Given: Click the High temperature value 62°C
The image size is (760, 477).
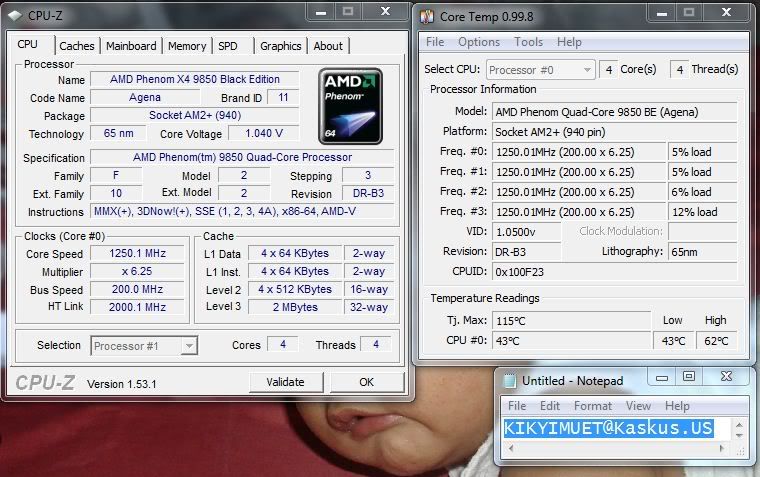Looking at the screenshot, I should coord(716,341).
